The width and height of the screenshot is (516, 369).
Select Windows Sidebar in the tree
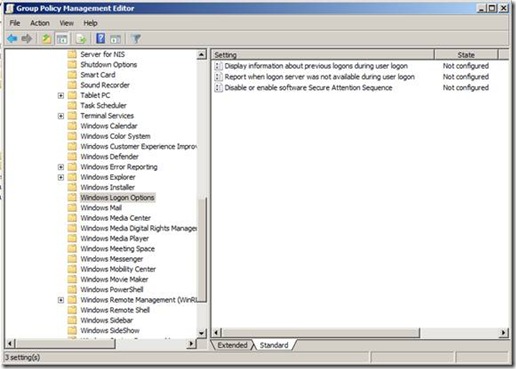pos(107,320)
